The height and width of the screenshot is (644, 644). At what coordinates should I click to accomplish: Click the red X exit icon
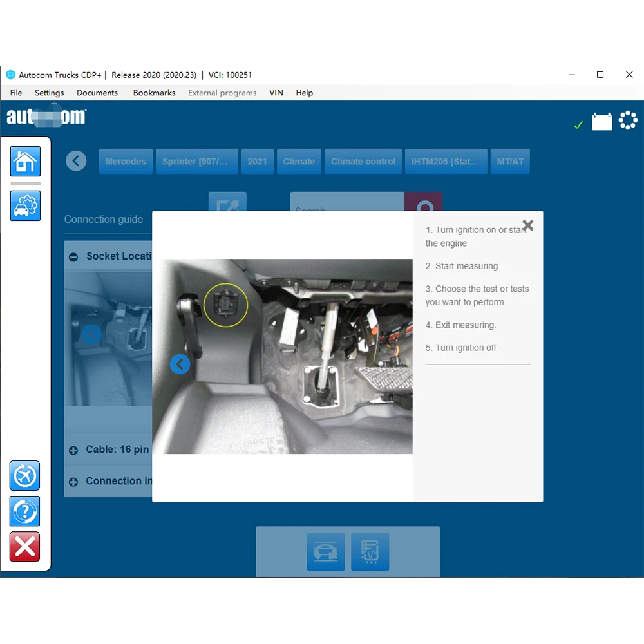pyautogui.click(x=24, y=547)
